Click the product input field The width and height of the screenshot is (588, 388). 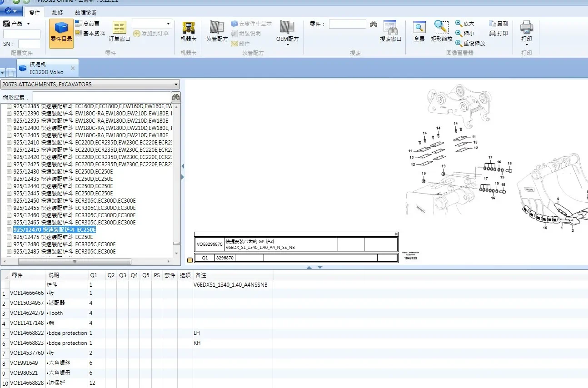point(21,34)
